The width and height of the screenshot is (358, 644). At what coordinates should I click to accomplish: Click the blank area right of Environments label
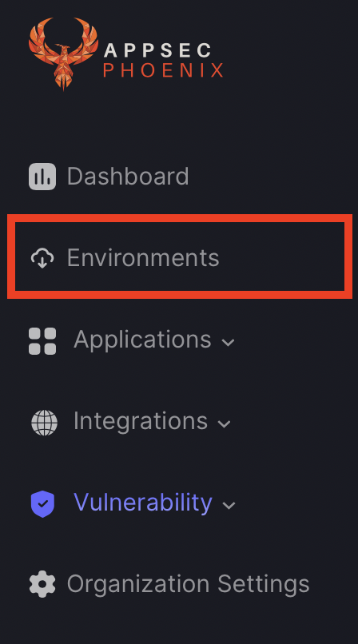281,256
